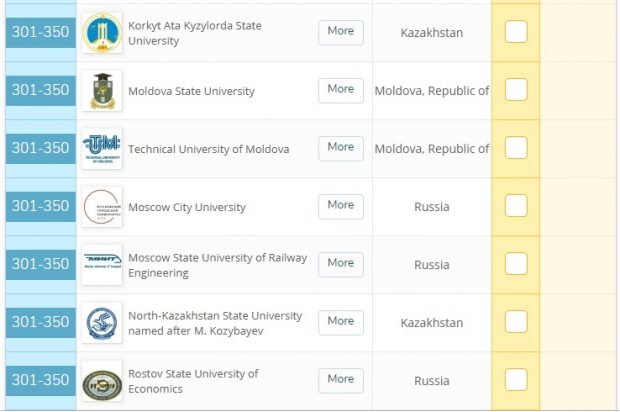
Task: Click Moscow Railway Engineering University logo
Action: point(102,265)
